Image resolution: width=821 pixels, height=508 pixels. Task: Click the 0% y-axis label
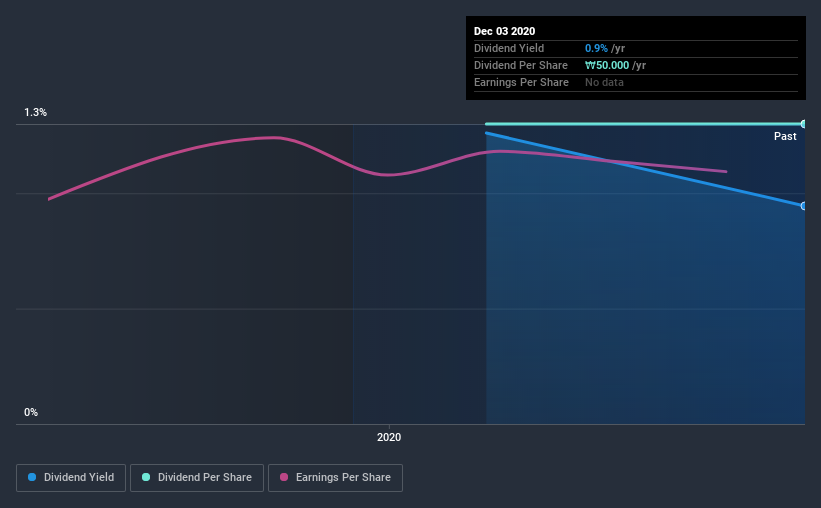tap(31, 412)
